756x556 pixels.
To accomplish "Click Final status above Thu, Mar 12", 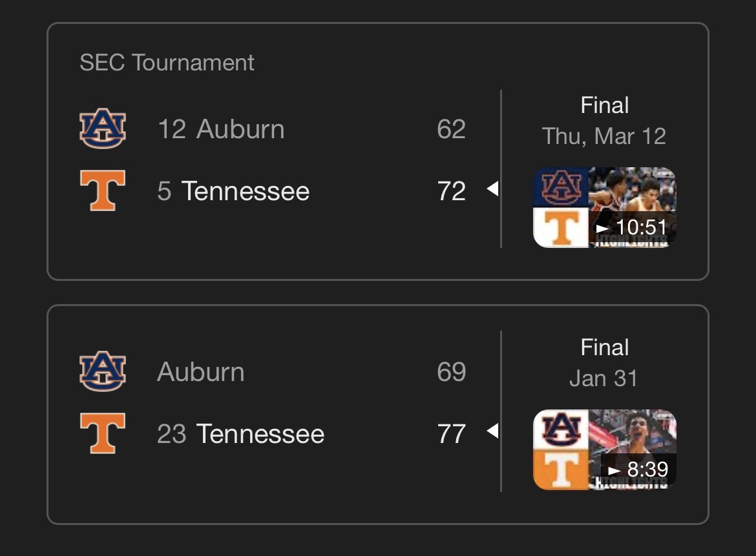I will pyautogui.click(x=605, y=105).
